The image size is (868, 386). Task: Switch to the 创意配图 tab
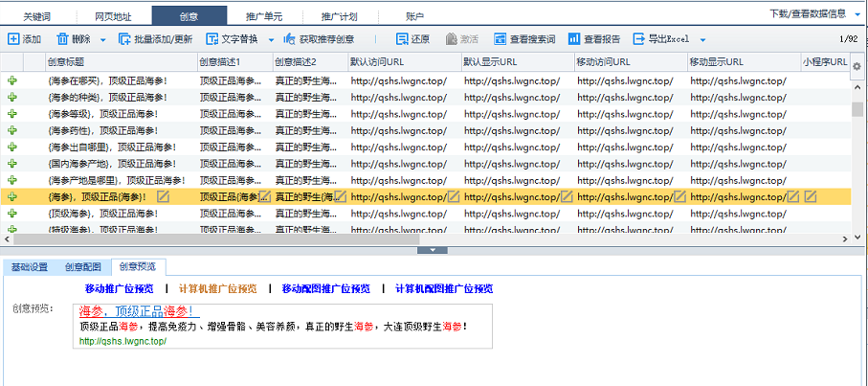83,267
